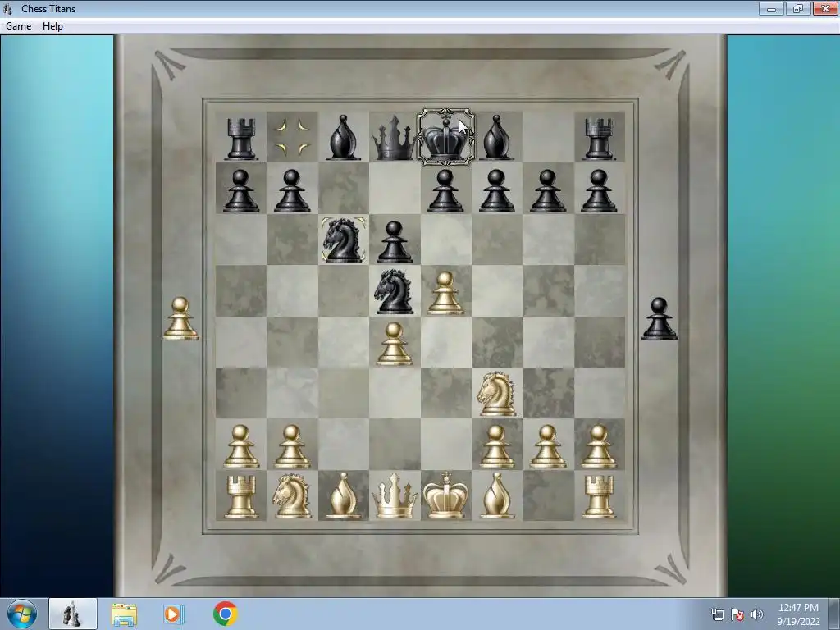840x630 pixels.
Task: Select the white king on e1
Action: 445,495
